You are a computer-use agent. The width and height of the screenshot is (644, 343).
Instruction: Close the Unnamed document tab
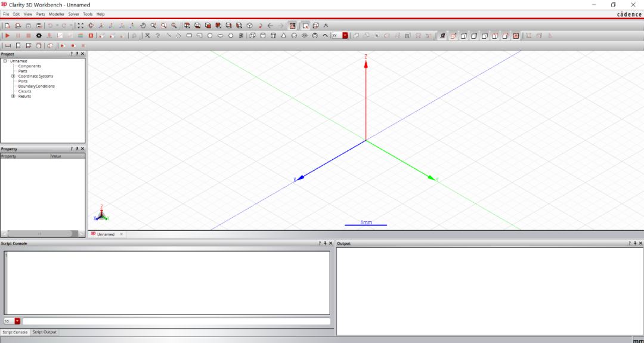[x=121, y=234]
